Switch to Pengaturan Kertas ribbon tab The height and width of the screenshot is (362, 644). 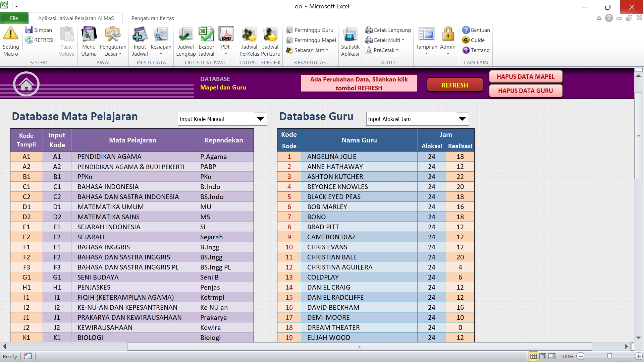point(153,18)
